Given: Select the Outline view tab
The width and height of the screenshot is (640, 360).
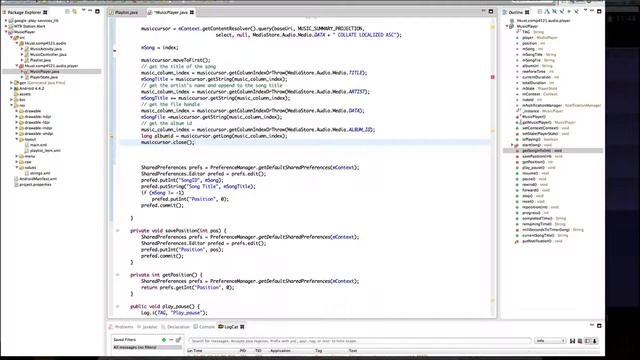Looking at the screenshot, I should pyautogui.click(x=516, y=12).
